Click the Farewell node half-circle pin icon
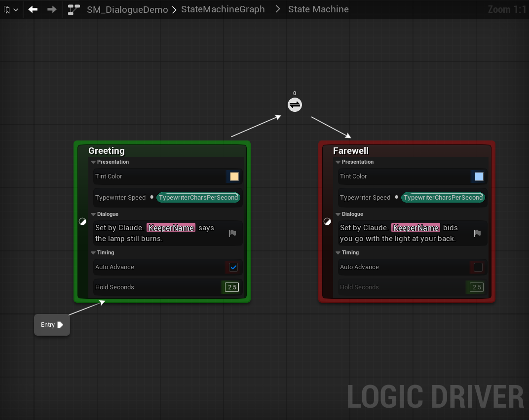This screenshot has width=529, height=420. coord(327,221)
